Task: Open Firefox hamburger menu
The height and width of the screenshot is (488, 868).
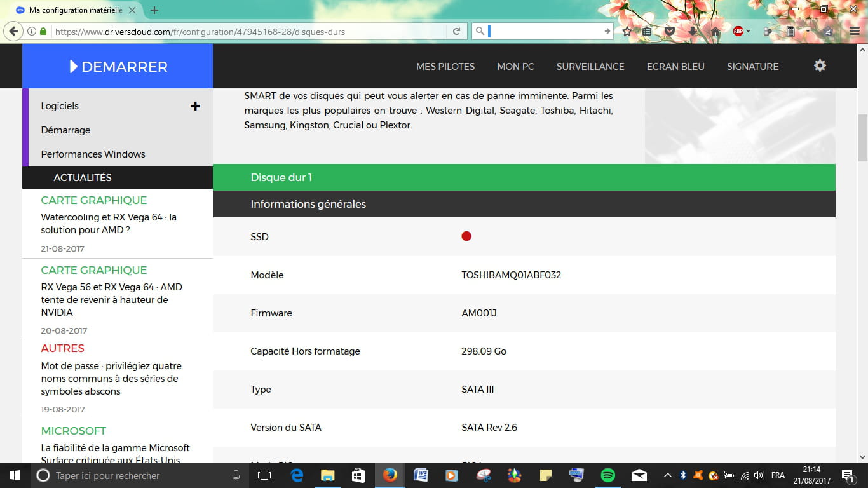Action: [853, 31]
